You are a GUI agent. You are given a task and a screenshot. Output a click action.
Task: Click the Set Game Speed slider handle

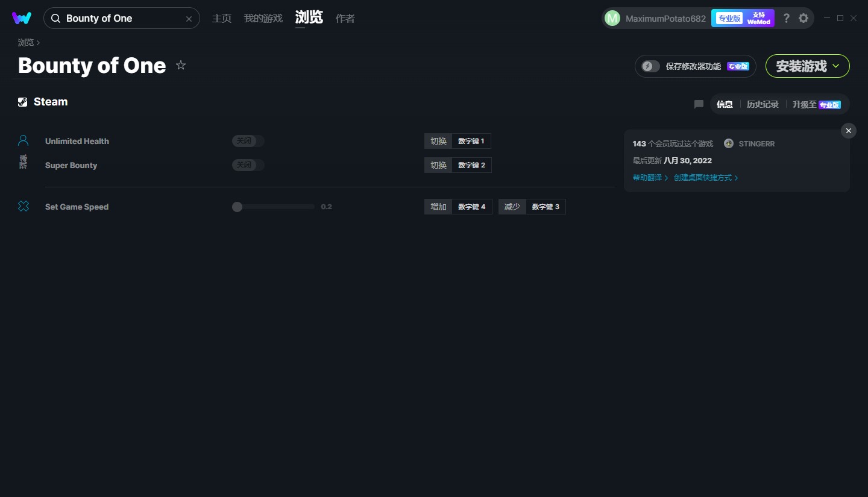point(237,207)
